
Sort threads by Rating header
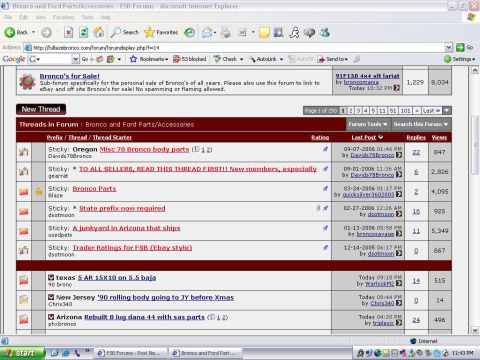(320, 137)
